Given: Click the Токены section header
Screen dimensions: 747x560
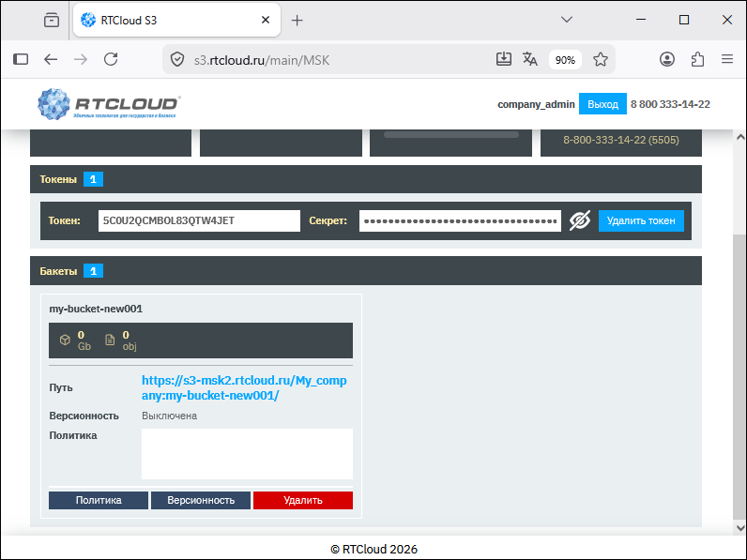Looking at the screenshot, I should click(x=366, y=179).
